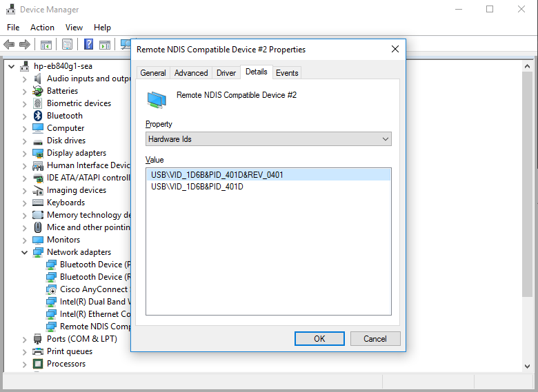The image size is (538, 392).
Task: Click the Ports (COM & LPT) icon
Action: point(38,339)
